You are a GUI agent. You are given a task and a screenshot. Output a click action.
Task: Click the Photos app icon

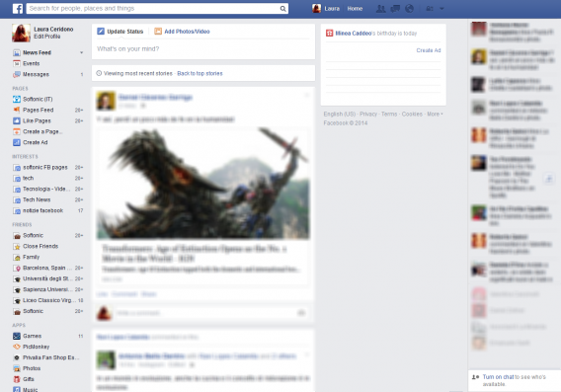17,368
